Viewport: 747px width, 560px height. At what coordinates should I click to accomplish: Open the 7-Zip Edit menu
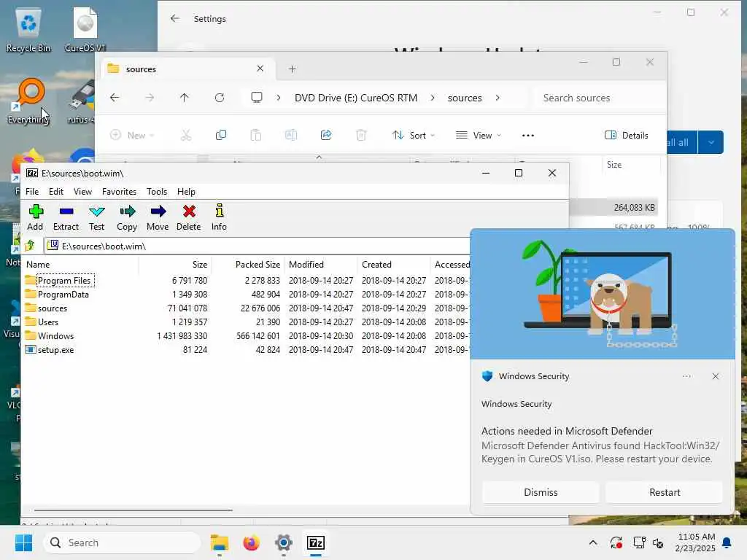(x=55, y=192)
